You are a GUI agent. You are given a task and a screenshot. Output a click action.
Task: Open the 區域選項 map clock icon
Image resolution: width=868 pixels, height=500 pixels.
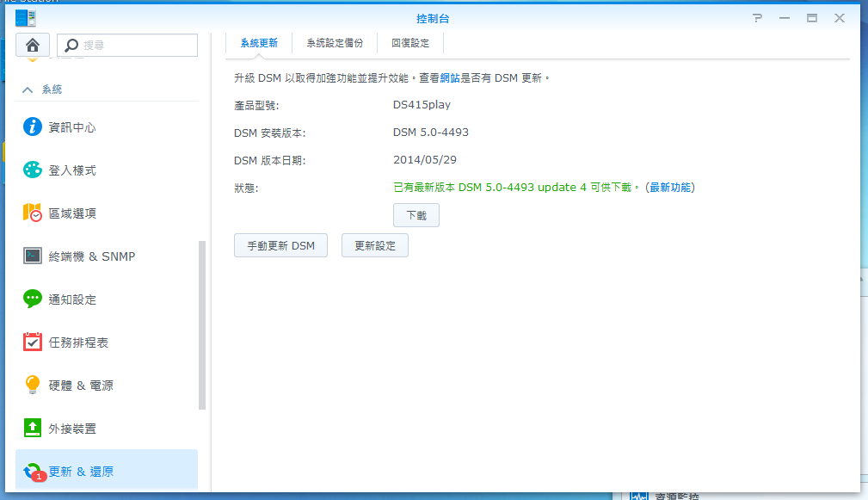click(32, 213)
